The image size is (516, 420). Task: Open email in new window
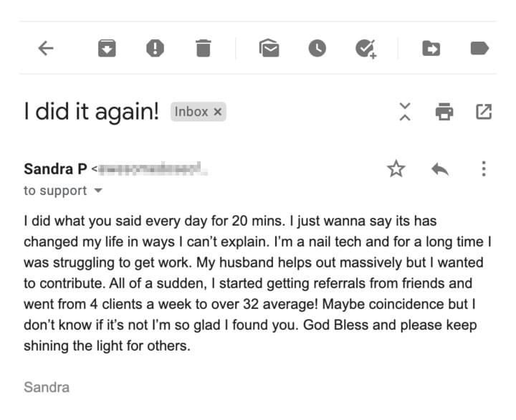pyautogui.click(x=484, y=112)
